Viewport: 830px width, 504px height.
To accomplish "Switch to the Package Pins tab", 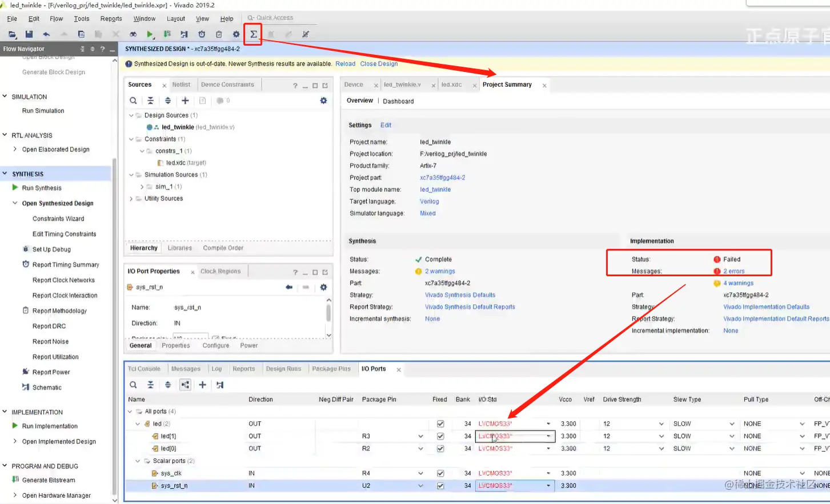I will click(x=331, y=369).
